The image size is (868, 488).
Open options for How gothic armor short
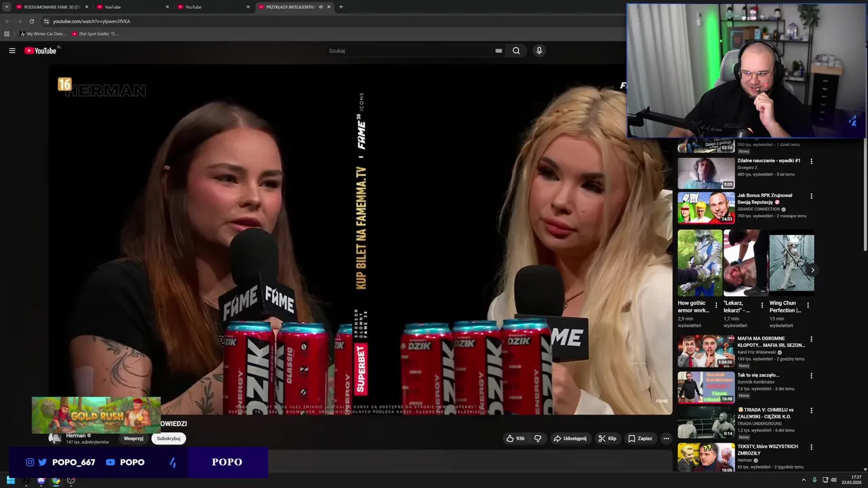716,305
